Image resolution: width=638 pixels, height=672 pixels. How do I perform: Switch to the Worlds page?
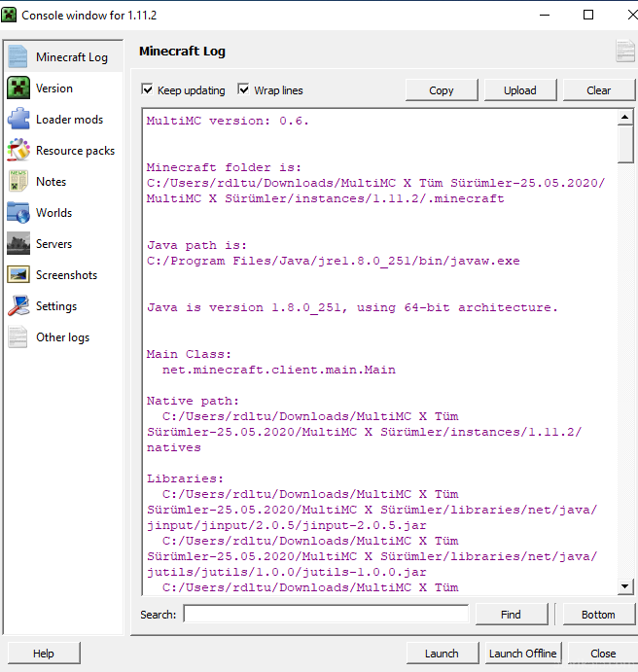pos(64,213)
